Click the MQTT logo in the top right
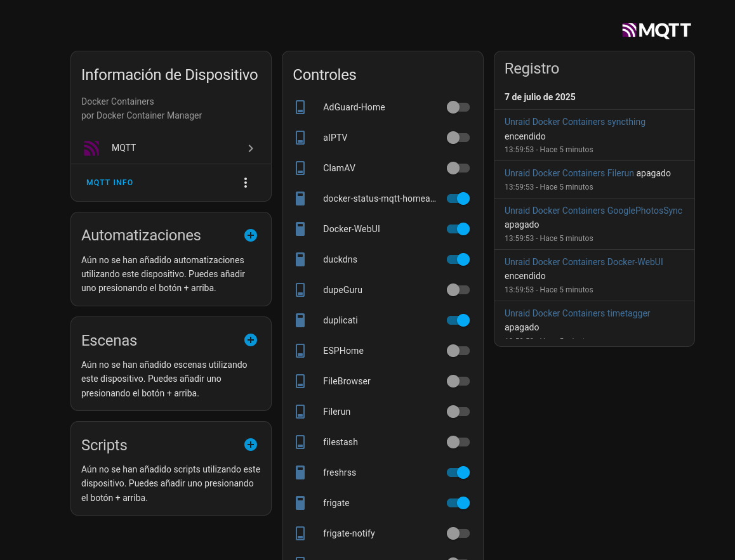 [656, 29]
